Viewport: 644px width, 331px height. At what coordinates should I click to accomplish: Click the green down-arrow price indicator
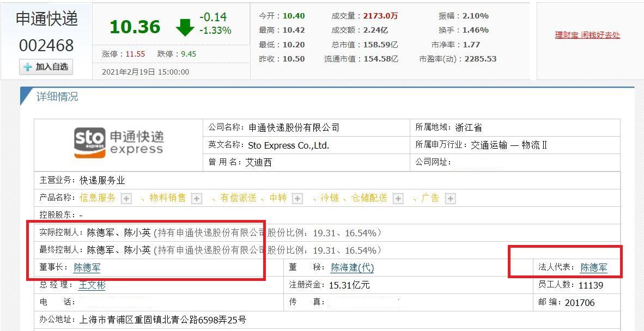(185, 27)
